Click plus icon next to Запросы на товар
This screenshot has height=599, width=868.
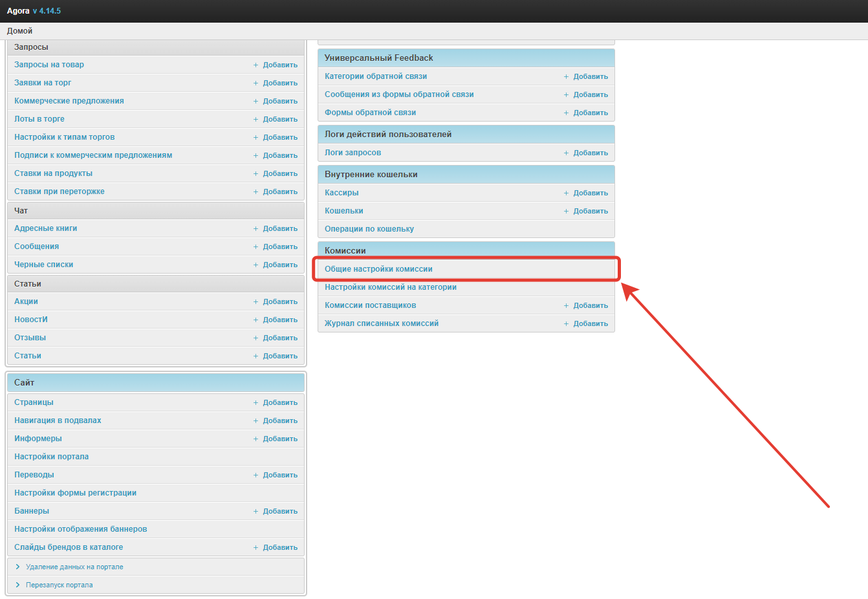[x=255, y=65]
